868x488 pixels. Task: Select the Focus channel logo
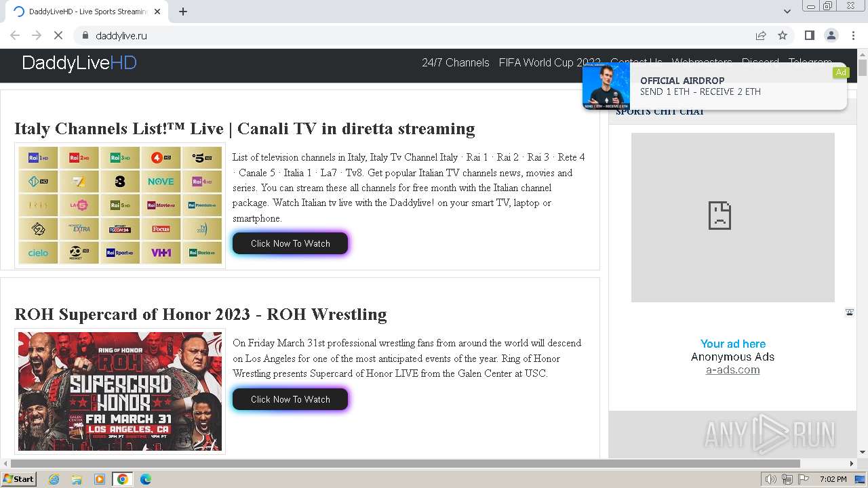pyautogui.click(x=161, y=229)
